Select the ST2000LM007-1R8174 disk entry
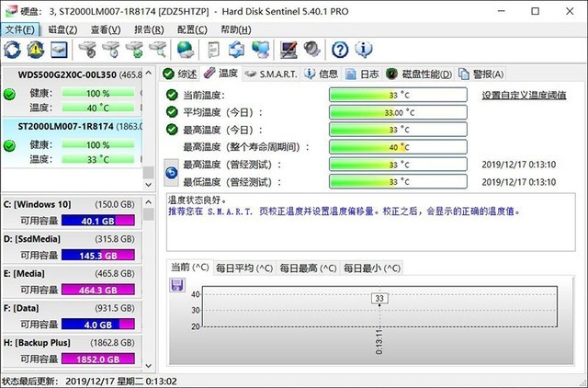588x388 pixels. point(72,143)
